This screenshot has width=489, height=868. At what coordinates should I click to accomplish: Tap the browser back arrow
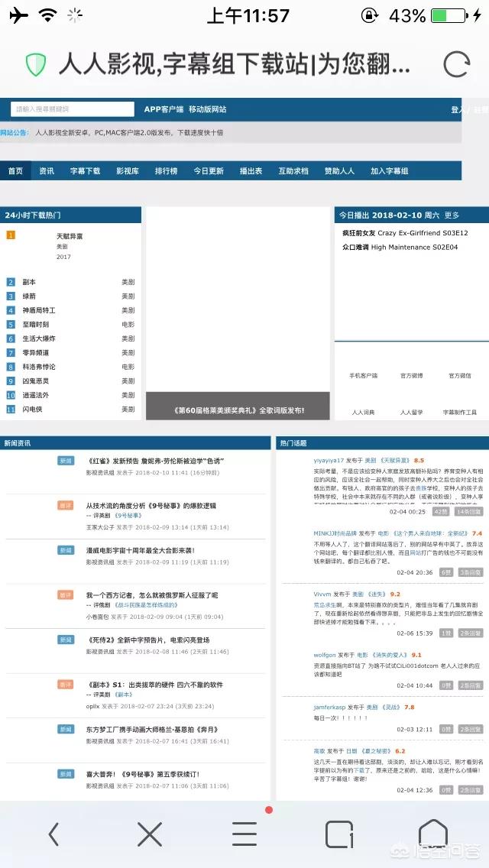pyautogui.click(x=53, y=834)
